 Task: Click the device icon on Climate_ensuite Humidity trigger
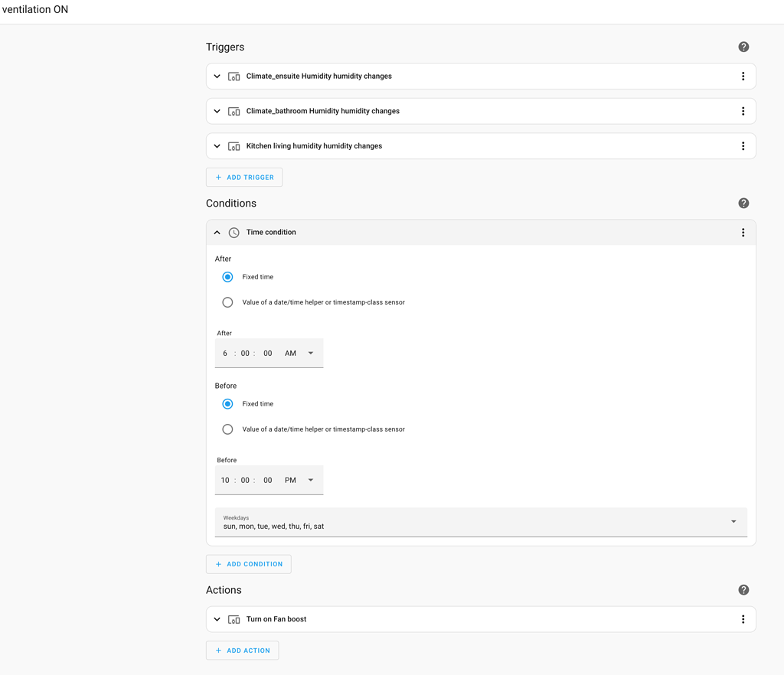[234, 76]
